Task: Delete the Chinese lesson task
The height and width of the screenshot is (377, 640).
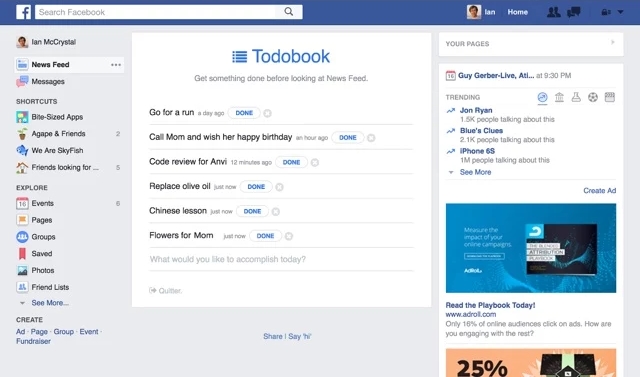Action: (x=276, y=211)
